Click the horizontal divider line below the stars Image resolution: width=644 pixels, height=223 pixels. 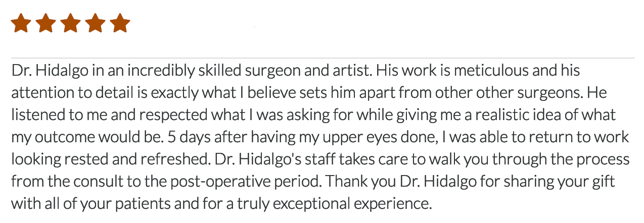click(x=322, y=58)
